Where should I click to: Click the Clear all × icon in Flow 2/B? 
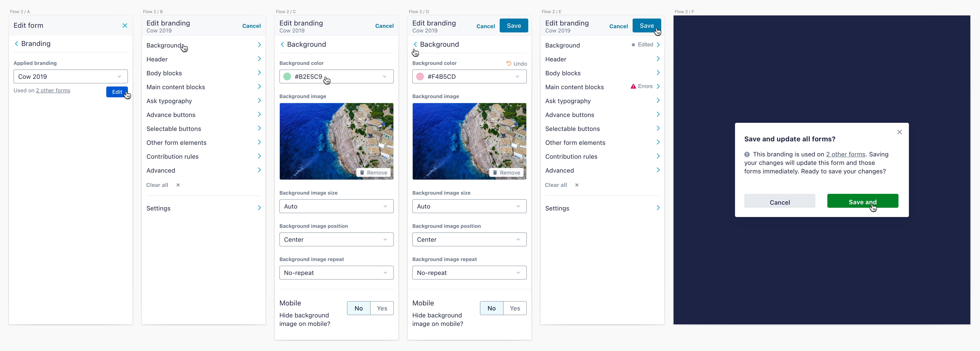178,185
